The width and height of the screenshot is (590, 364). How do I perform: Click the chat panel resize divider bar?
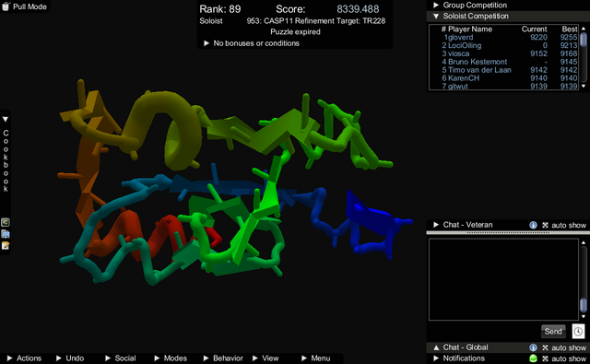(x=508, y=233)
